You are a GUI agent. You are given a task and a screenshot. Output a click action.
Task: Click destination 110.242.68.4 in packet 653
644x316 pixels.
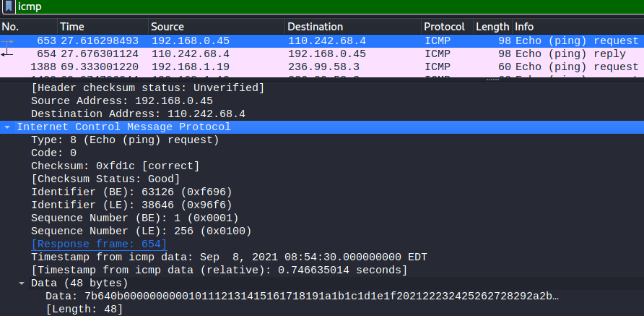[327, 41]
